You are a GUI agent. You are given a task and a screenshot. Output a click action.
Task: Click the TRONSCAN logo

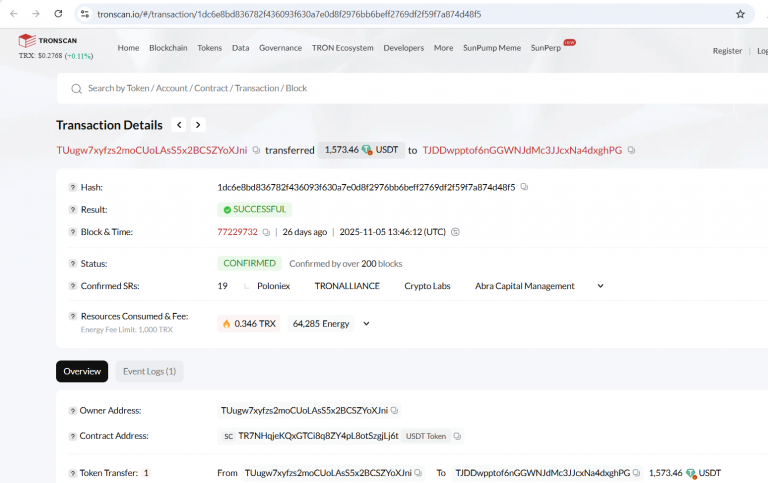point(48,41)
